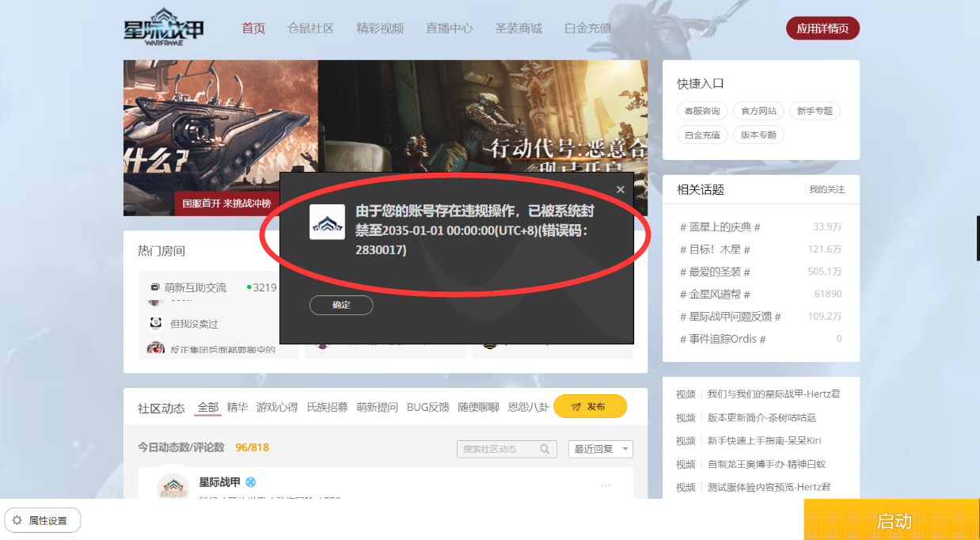This screenshot has height=540, width=980.
Task: Confirm the ban notice with 确定
Action: 341,305
